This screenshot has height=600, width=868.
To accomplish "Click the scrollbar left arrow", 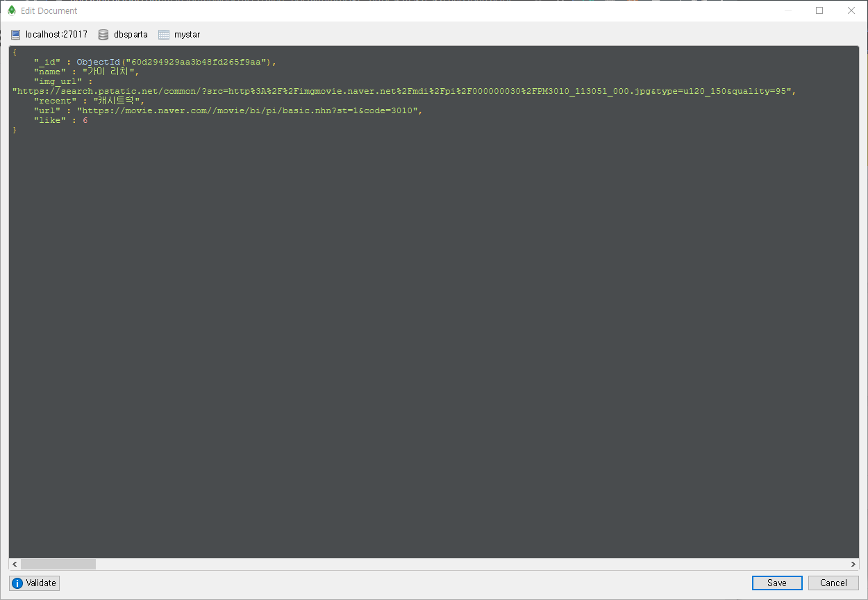I will coord(14,565).
